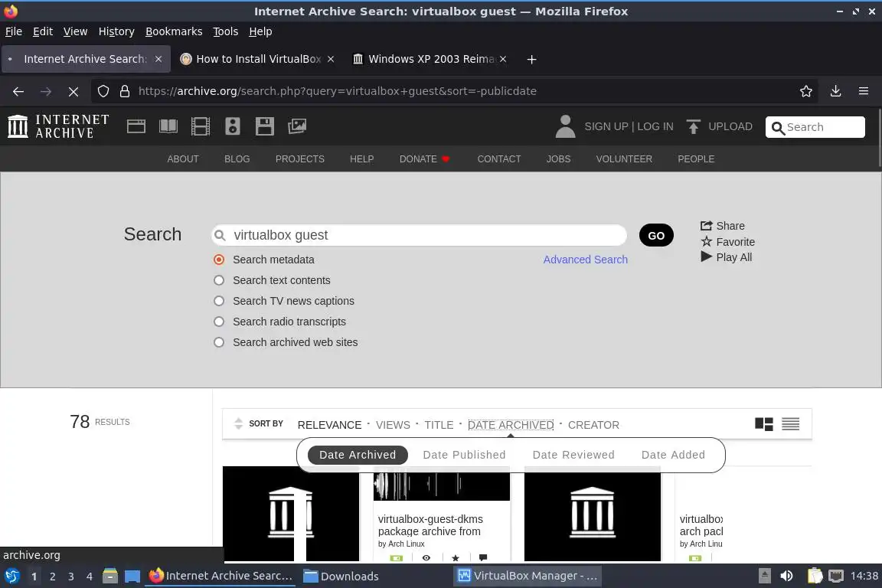Click LOG IN link
This screenshot has width=882, height=588.
click(655, 126)
